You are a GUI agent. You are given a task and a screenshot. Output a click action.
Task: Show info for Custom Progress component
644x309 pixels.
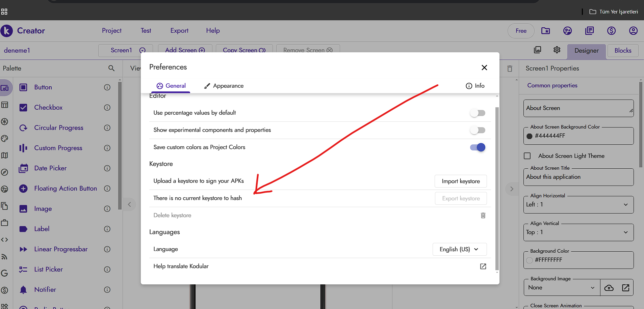[107, 148]
